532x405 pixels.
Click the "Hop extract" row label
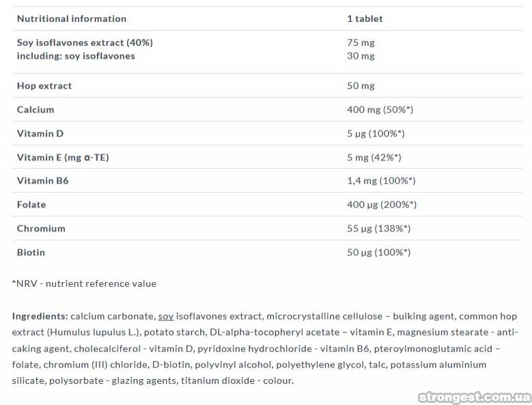point(44,86)
